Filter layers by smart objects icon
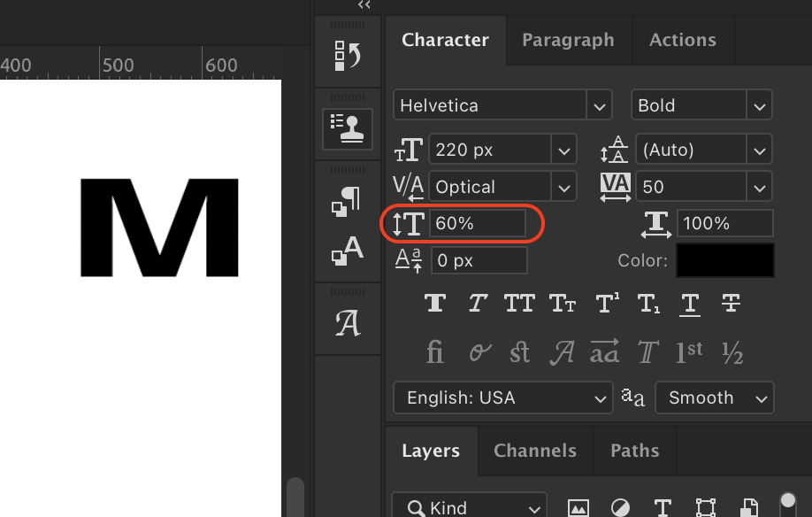This screenshot has width=812, height=517. pos(749,507)
